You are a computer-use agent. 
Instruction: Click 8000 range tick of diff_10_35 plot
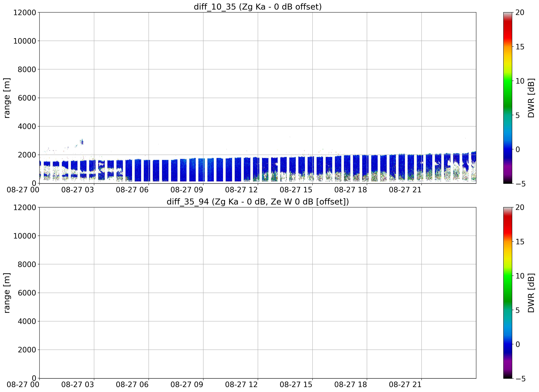coord(27,69)
